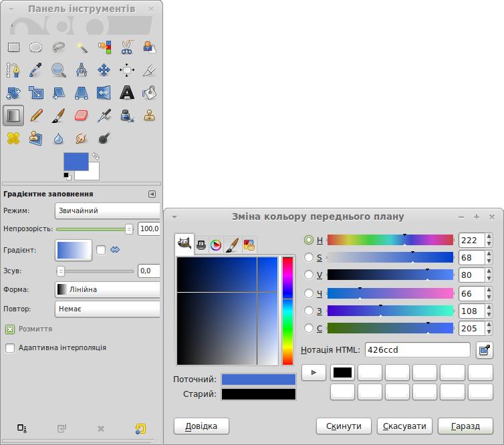504x445 pixels.
Task: Select the Pencil tool
Action: (x=36, y=116)
